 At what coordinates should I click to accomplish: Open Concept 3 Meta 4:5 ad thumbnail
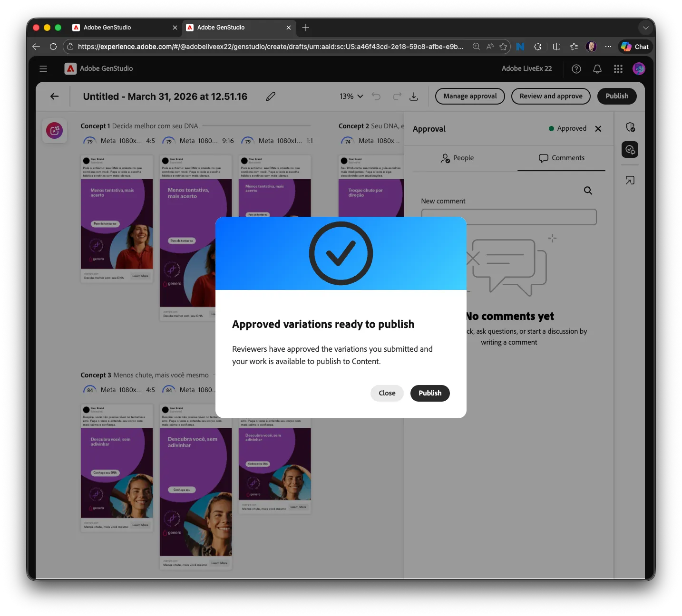pos(117,468)
